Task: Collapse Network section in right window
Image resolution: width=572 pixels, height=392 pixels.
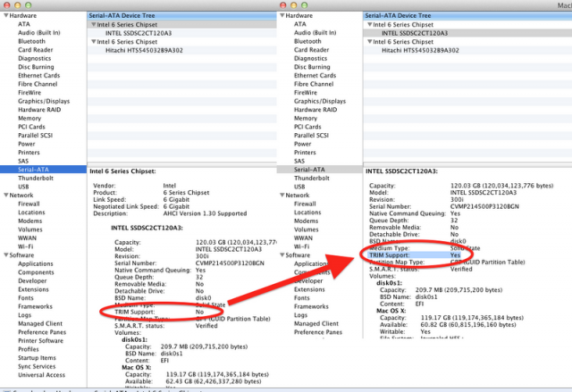Action: pos(282,195)
